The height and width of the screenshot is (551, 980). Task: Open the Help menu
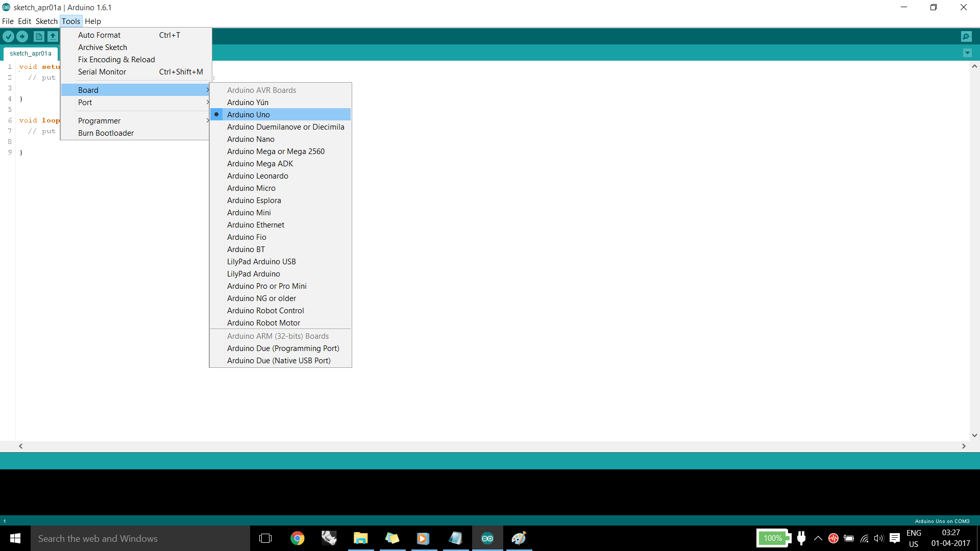pos(93,21)
